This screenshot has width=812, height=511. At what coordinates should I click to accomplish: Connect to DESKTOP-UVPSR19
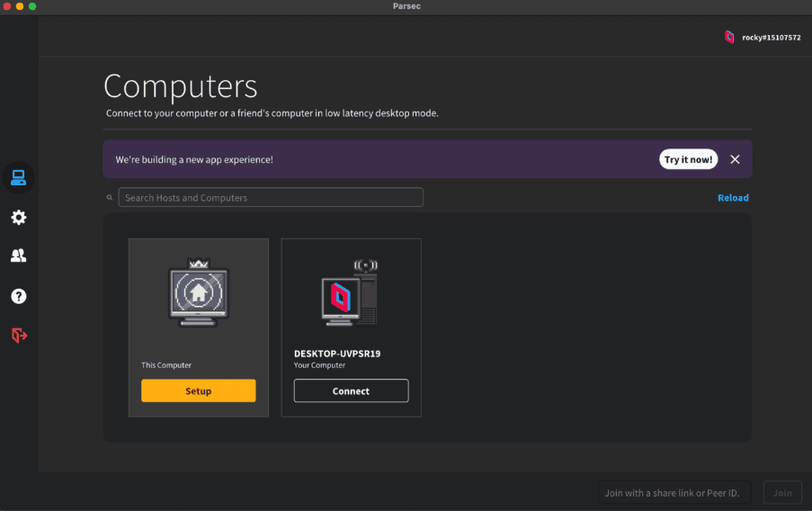pyautogui.click(x=351, y=390)
